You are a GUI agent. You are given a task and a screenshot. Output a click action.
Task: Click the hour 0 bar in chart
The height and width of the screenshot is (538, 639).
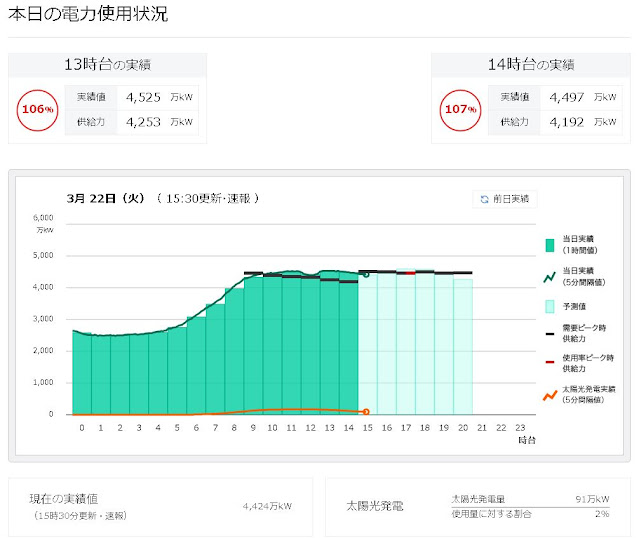(82, 373)
